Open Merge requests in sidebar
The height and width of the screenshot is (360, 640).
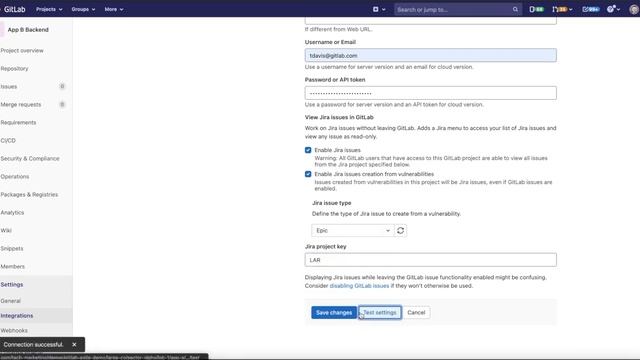coord(21,104)
